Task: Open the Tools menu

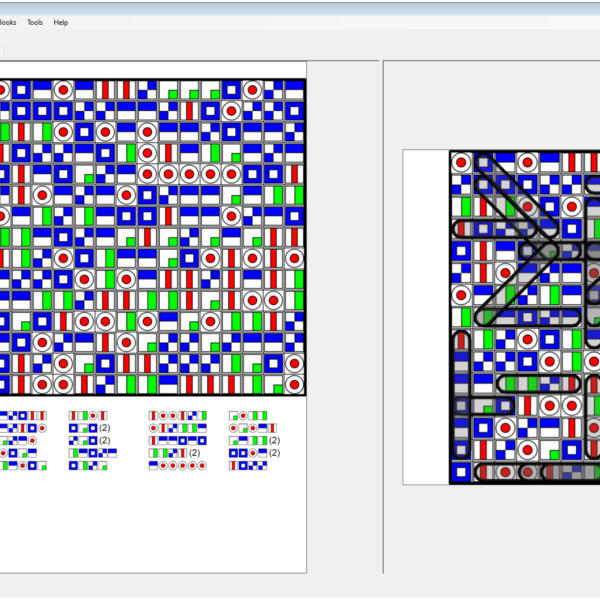Action: pos(35,22)
